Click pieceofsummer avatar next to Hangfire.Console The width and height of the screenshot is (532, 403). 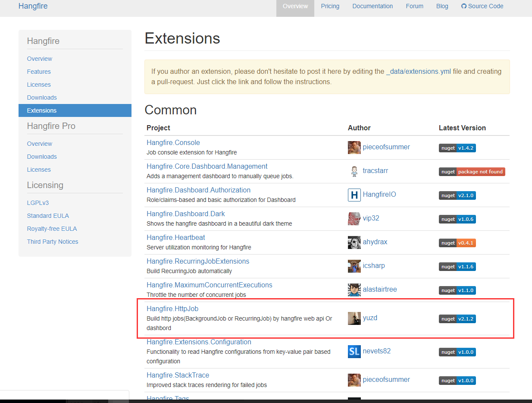click(x=354, y=147)
